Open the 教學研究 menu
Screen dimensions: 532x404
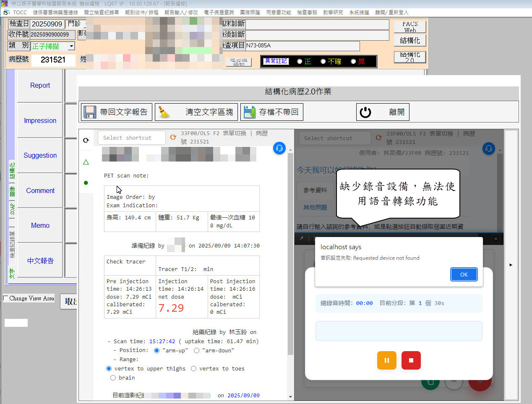pos(333,13)
